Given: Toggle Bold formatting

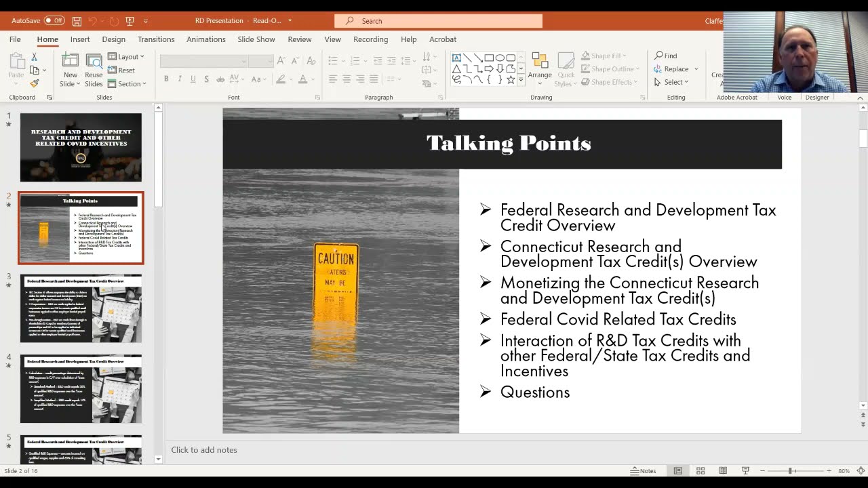Looking at the screenshot, I should click(x=166, y=79).
